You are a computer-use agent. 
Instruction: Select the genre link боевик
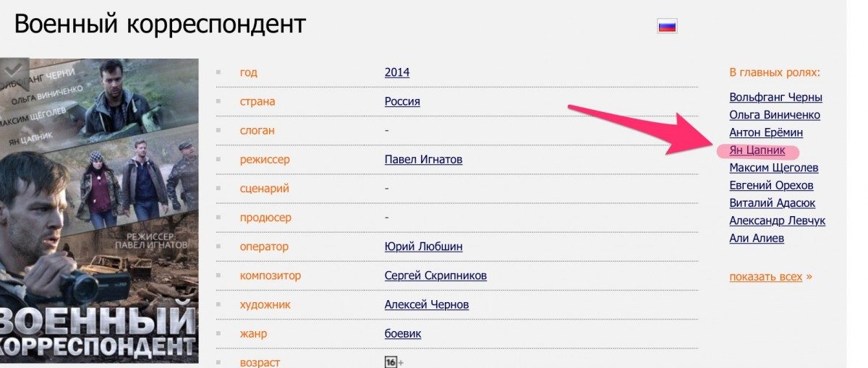click(403, 333)
